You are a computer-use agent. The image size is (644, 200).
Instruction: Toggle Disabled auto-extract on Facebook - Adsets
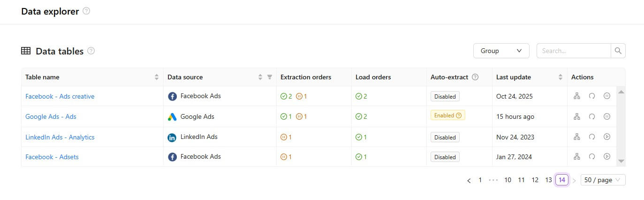(445, 157)
